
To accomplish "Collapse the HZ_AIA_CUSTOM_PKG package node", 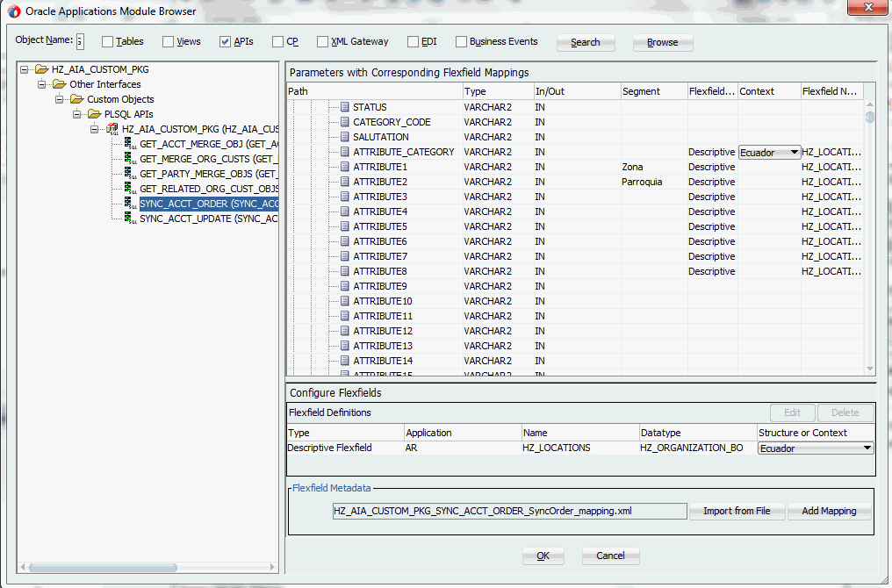I will [95, 129].
